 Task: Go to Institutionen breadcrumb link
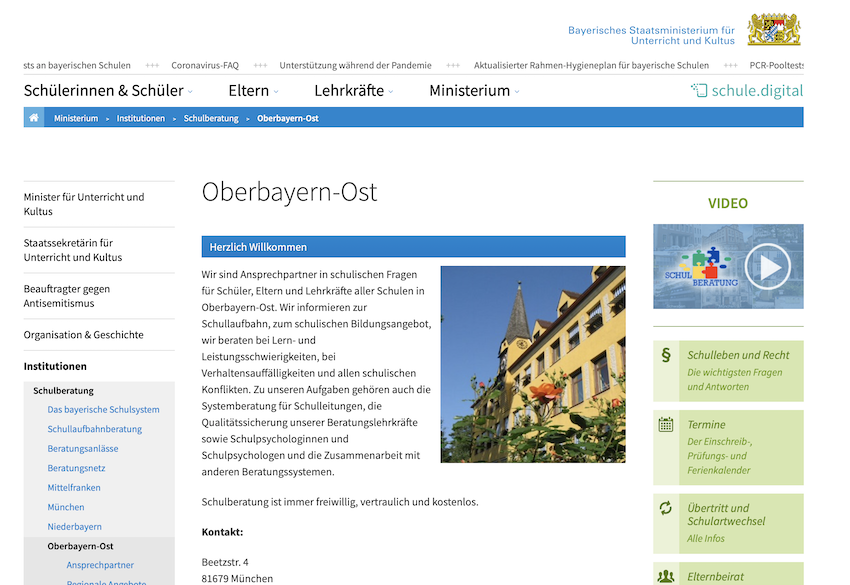coord(141,118)
